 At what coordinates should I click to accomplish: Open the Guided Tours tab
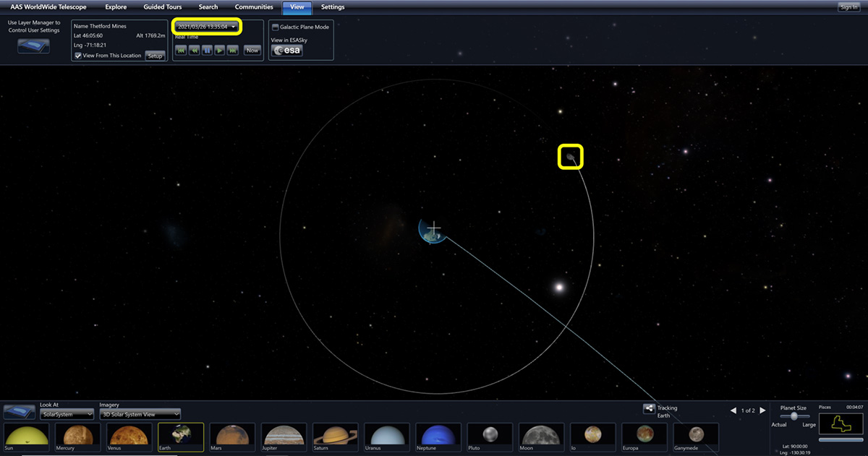pyautogui.click(x=163, y=7)
